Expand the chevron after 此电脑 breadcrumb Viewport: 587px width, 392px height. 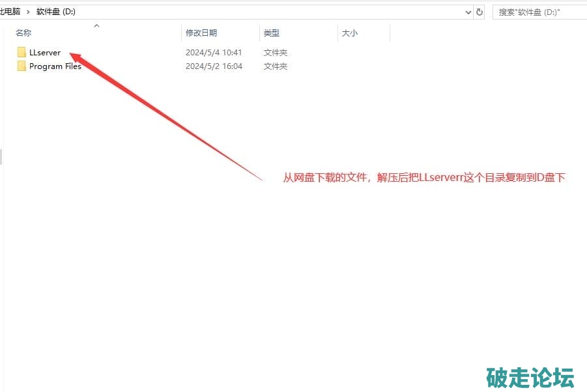coord(29,12)
